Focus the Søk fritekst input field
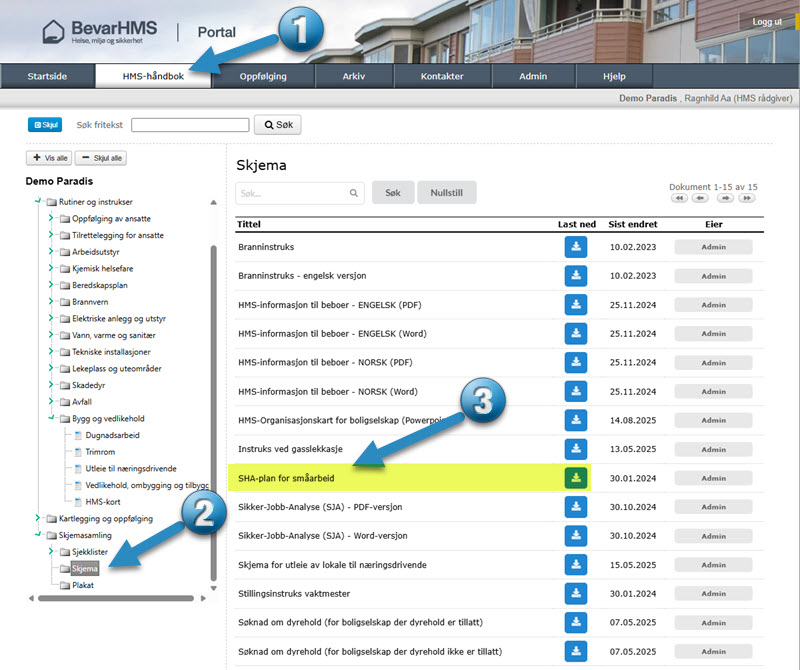 click(x=190, y=125)
